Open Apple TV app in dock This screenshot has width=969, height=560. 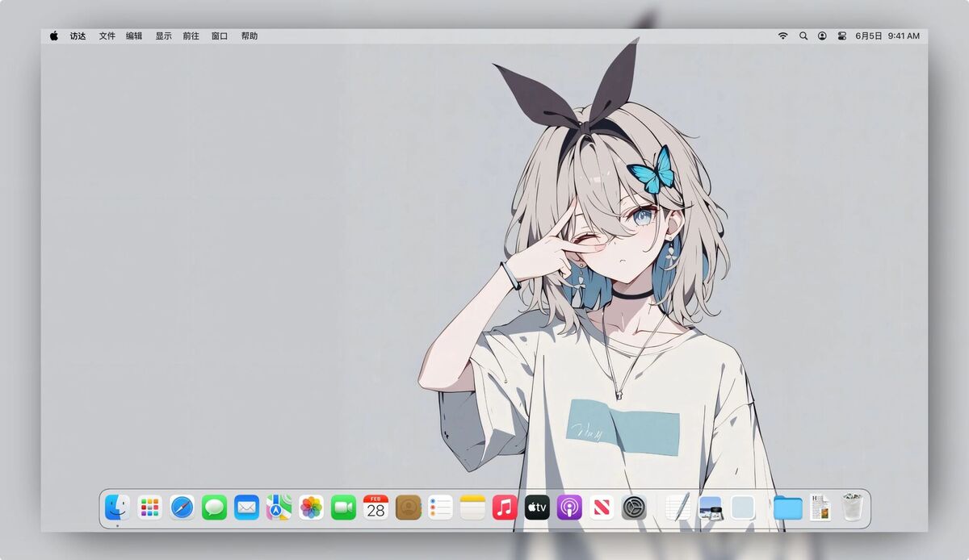pyautogui.click(x=537, y=508)
